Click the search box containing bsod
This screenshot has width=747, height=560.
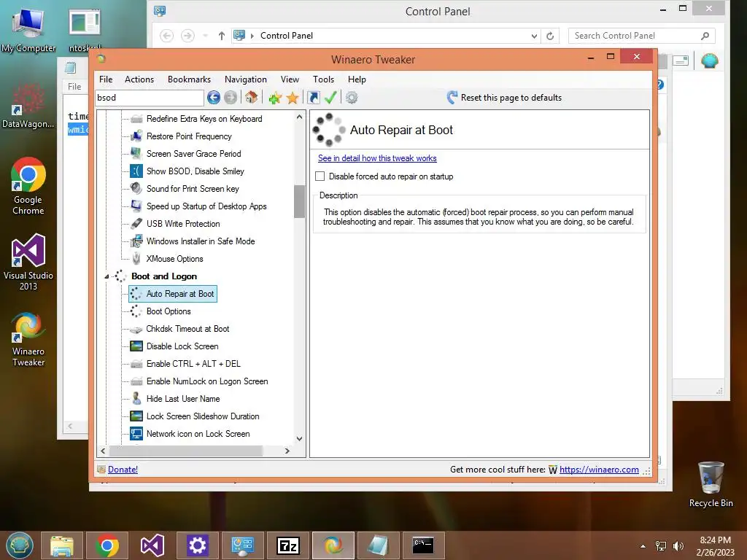[150, 98]
